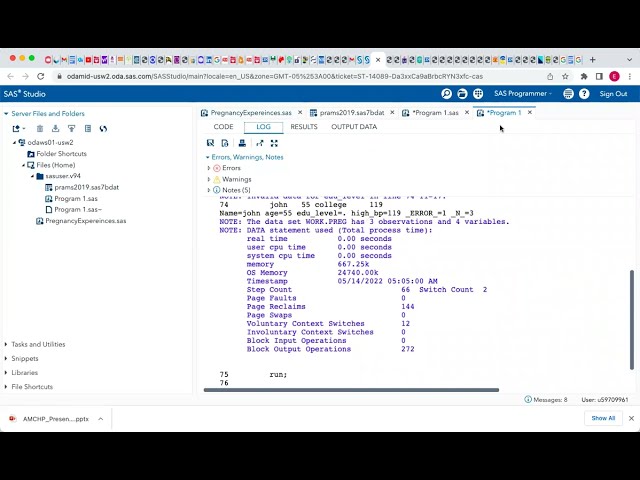The width and height of the screenshot is (640, 480).
Task: Collapse the Server Files and Folders section
Action: 6,113
